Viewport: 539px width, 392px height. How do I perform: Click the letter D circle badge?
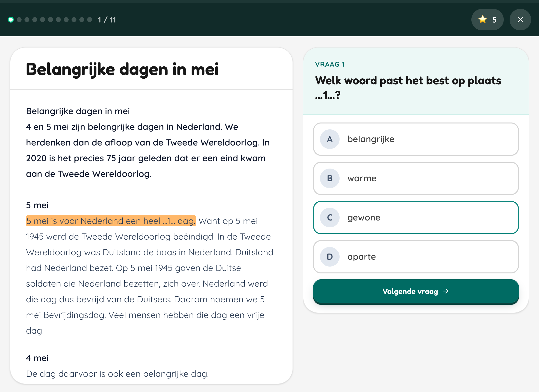(330, 257)
